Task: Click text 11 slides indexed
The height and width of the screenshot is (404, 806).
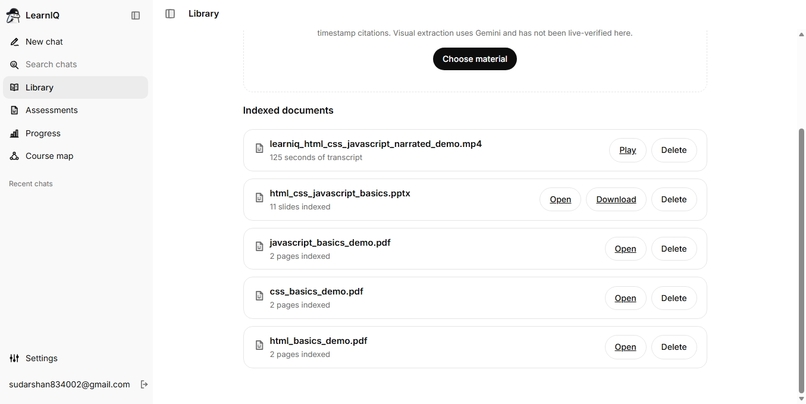Action: tap(300, 207)
